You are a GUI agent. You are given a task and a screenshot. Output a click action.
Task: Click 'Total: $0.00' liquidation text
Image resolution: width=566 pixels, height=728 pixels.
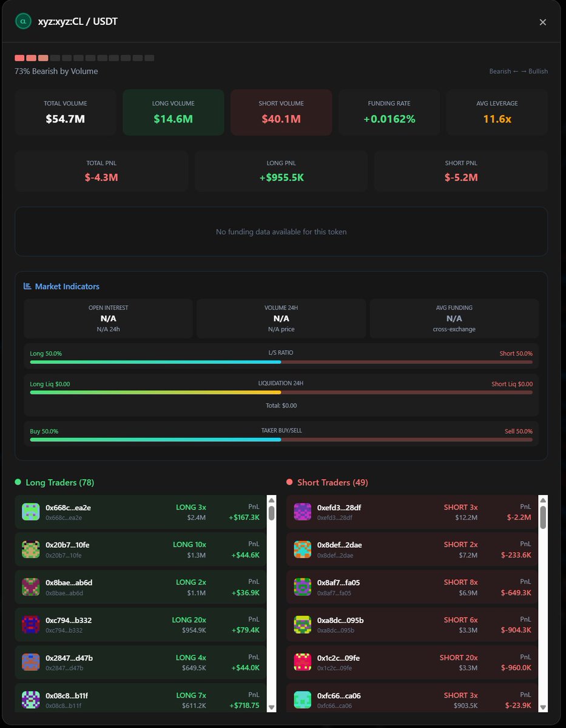click(x=281, y=405)
